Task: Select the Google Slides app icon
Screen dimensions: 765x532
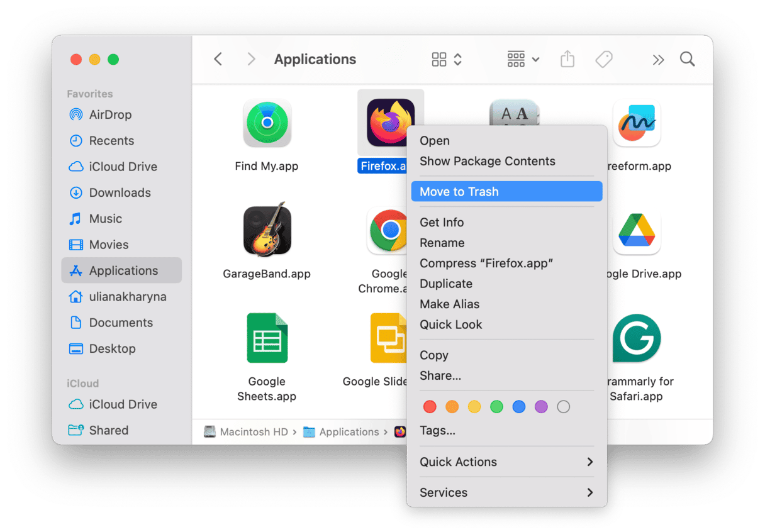Action: pos(389,338)
